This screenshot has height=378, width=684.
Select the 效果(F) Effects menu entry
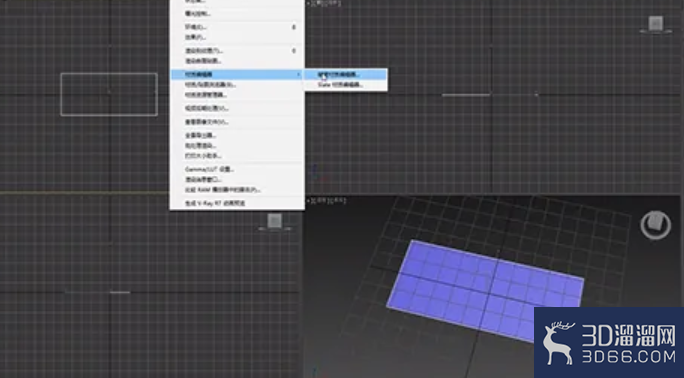point(237,37)
